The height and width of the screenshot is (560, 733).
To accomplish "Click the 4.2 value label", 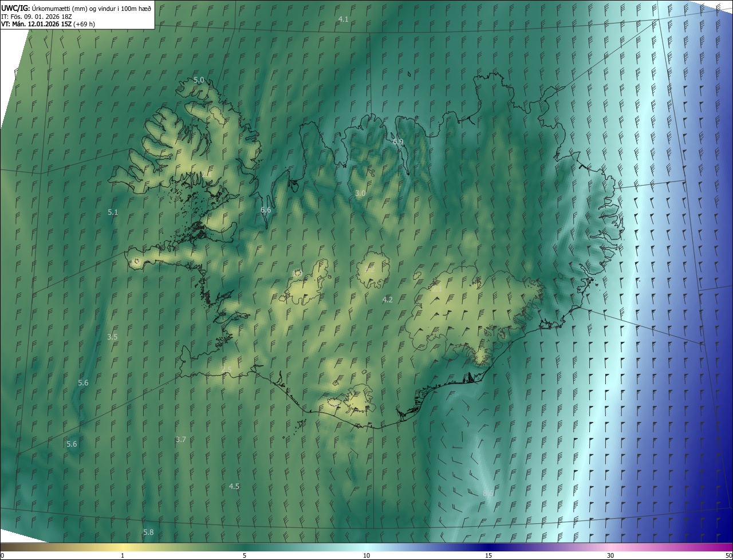I will [x=388, y=299].
